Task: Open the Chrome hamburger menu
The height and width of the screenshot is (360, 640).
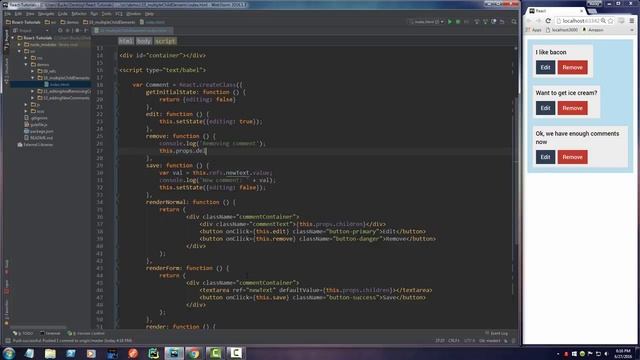Action: tap(631, 21)
